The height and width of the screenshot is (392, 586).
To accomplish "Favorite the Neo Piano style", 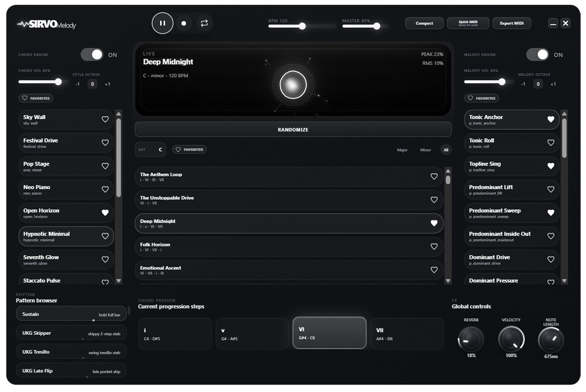I will click(105, 189).
